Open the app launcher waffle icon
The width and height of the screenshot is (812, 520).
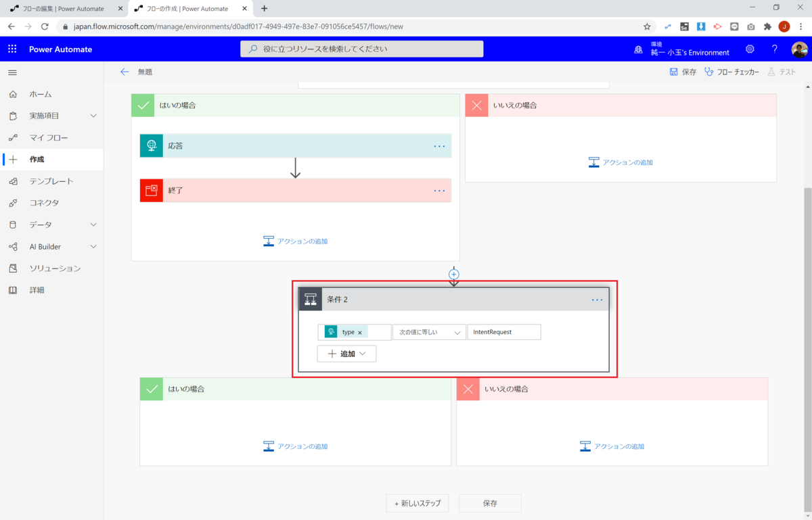12,49
